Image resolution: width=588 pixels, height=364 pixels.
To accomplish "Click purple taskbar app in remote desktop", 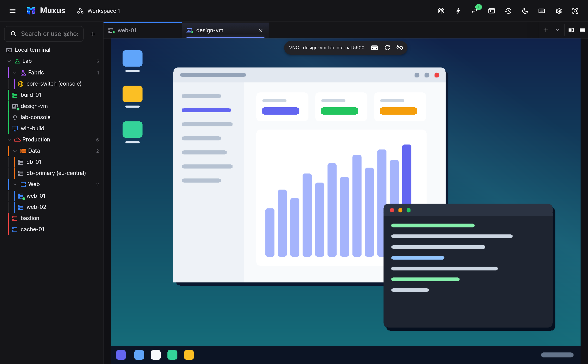I will pyautogui.click(x=121, y=355).
